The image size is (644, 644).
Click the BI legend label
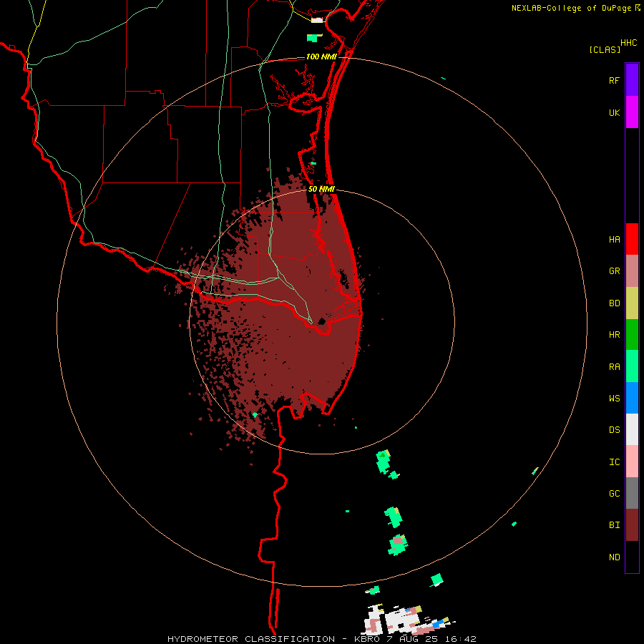tap(614, 525)
